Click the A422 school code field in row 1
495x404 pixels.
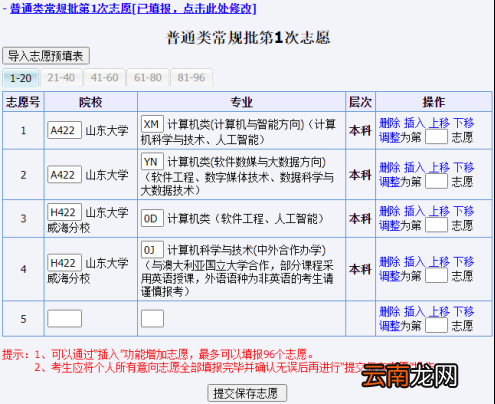64,130
